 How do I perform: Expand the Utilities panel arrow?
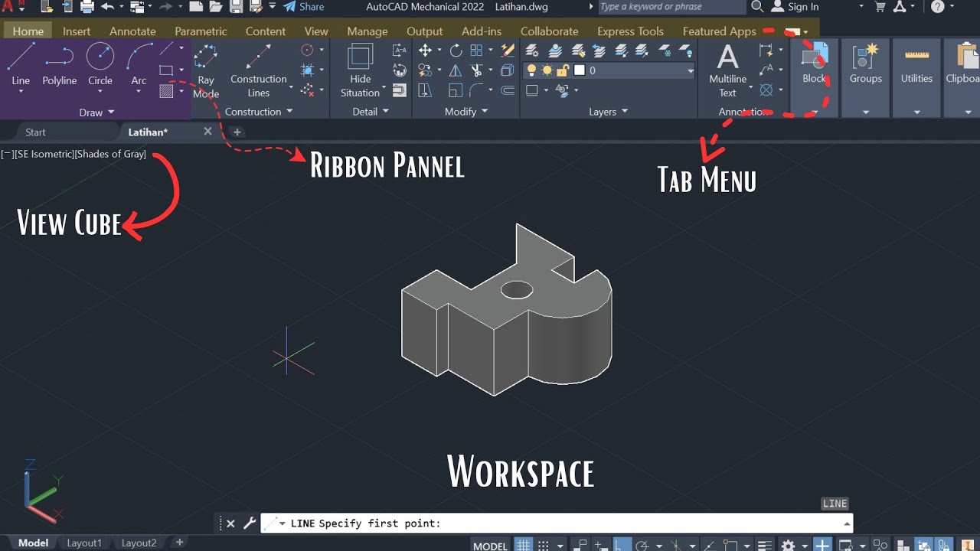click(x=916, y=112)
